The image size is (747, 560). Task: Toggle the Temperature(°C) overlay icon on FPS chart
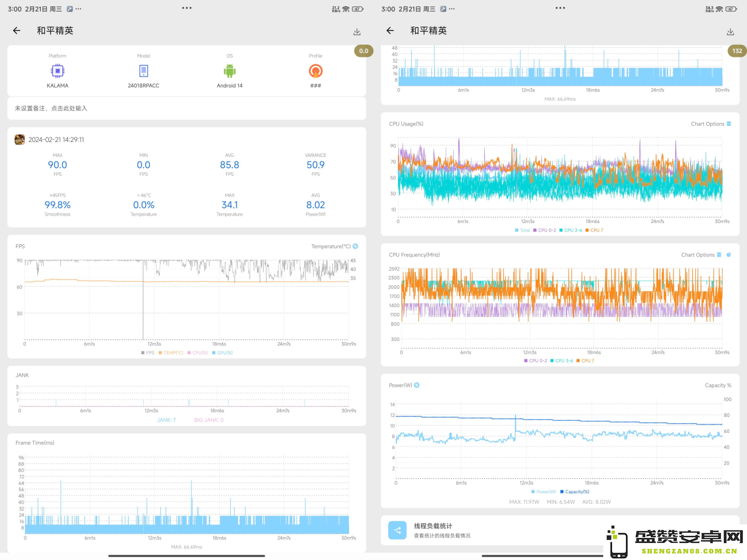point(355,246)
